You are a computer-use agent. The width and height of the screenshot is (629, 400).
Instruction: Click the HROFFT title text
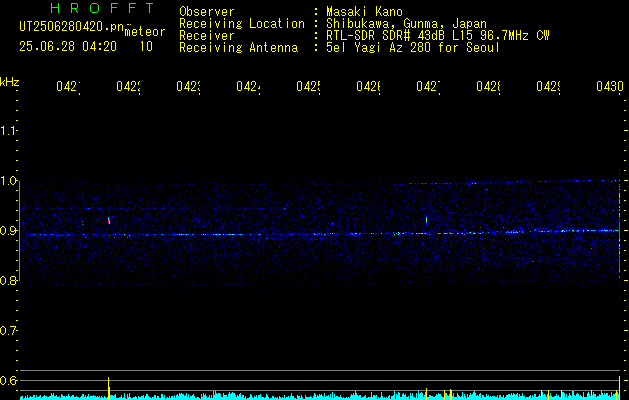(x=103, y=8)
